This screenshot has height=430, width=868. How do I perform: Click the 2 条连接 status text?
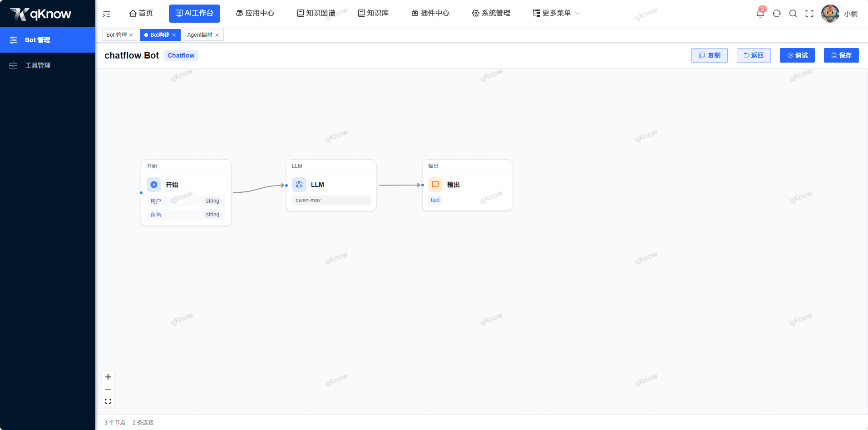[x=143, y=423]
